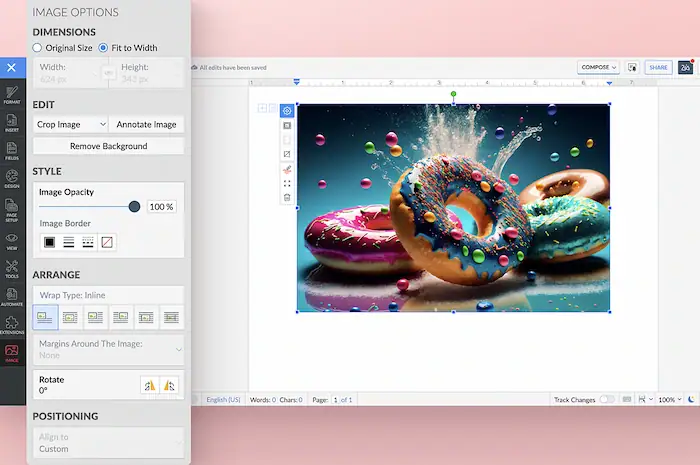
Task: Click the floating image options gear icon
Action: point(287,110)
